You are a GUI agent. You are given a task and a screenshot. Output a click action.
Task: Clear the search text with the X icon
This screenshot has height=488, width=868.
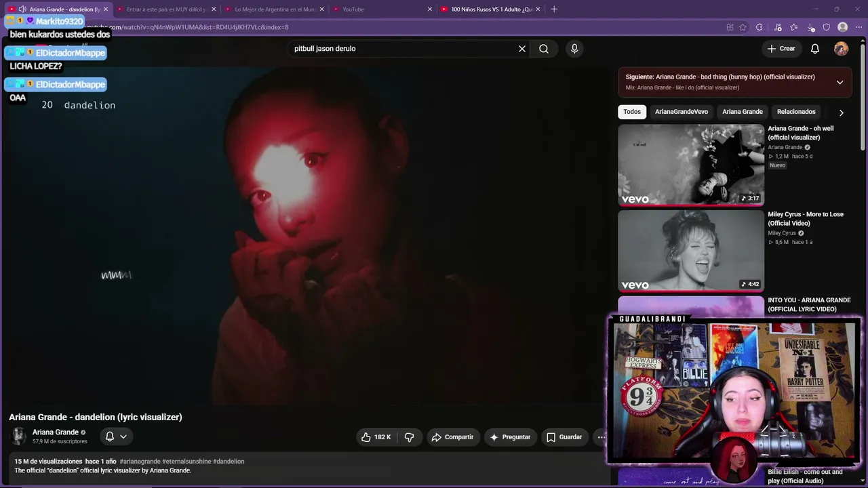(522, 49)
